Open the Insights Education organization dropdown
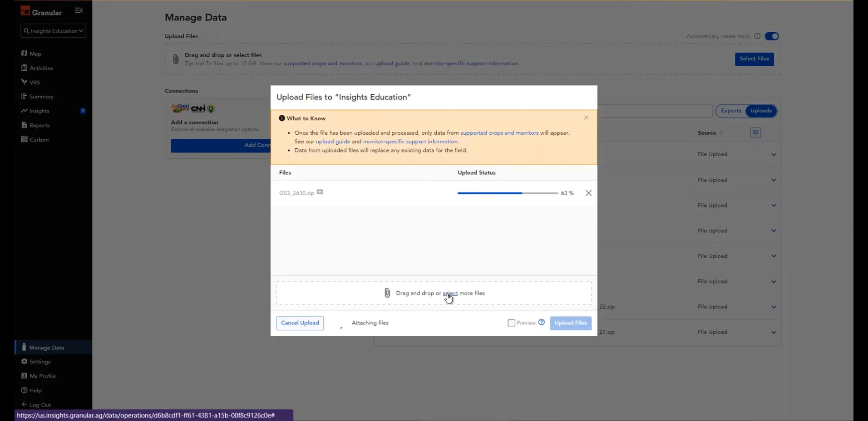The image size is (868, 421). click(x=53, y=31)
